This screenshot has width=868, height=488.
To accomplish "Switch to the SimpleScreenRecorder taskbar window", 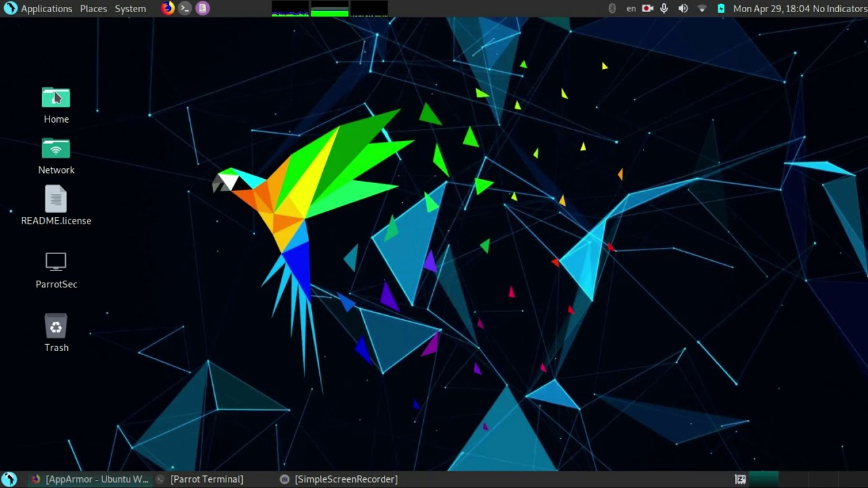I will (339, 479).
